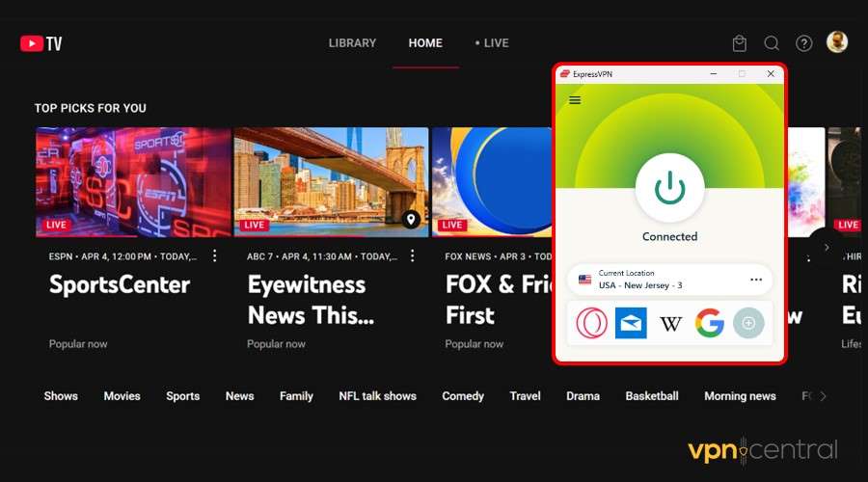Image resolution: width=868 pixels, height=482 pixels.
Task: Choose the Shows category
Action: pyautogui.click(x=61, y=396)
